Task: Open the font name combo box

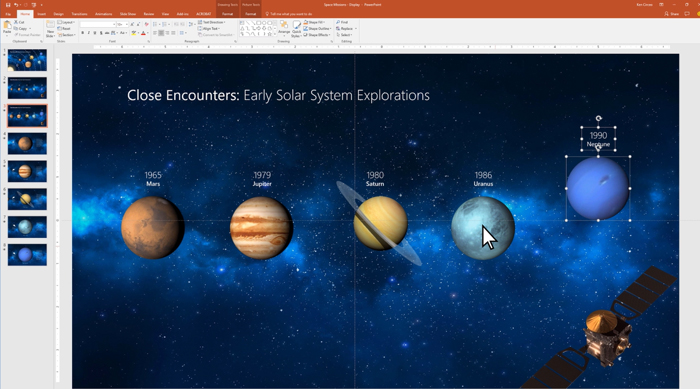Action: point(98,24)
